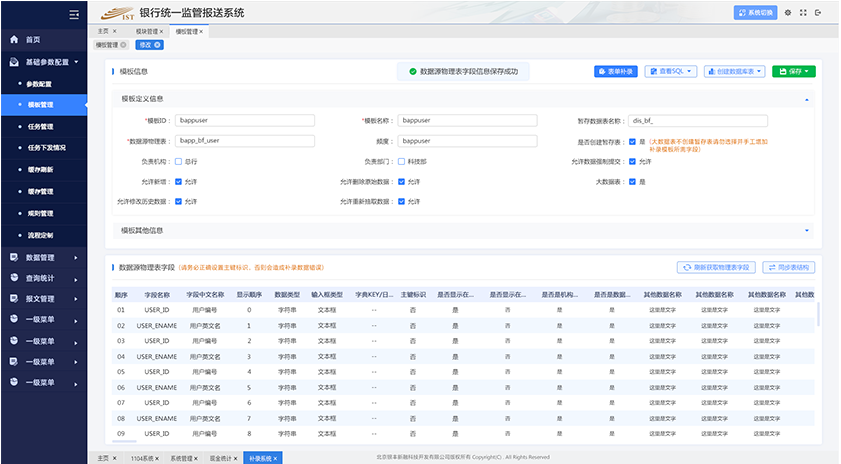Click the fullscreen icon in top bar
The image size is (841, 464).
click(803, 13)
